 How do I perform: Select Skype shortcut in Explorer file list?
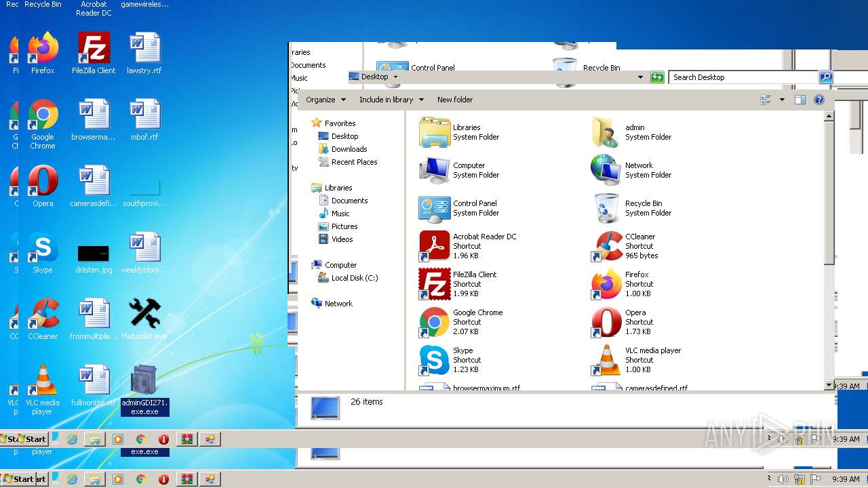click(450, 360)
